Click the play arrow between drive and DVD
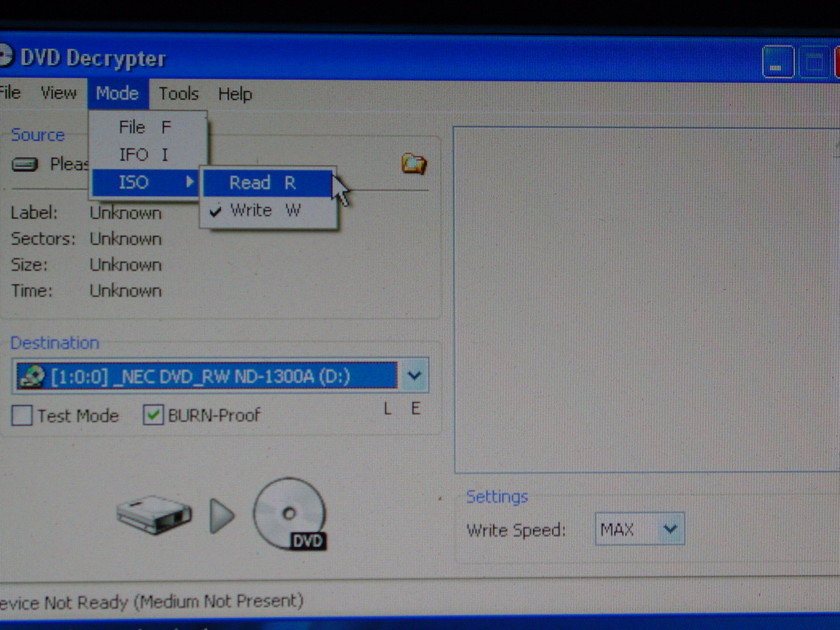Screen dimensions: 840x630 pos(222,516)
